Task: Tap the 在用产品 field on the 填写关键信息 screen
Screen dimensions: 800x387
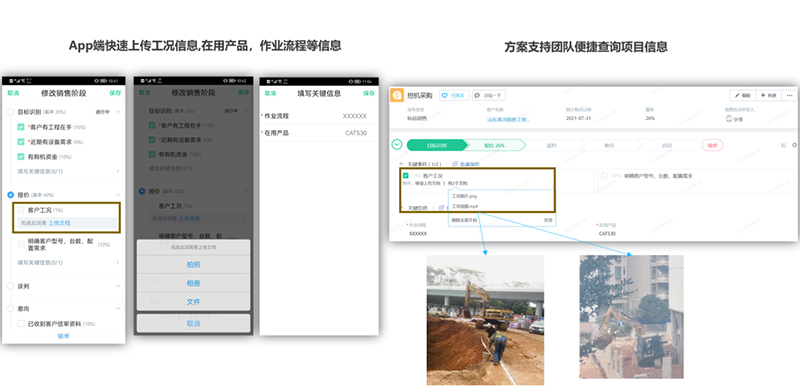Action: (319, 133)
